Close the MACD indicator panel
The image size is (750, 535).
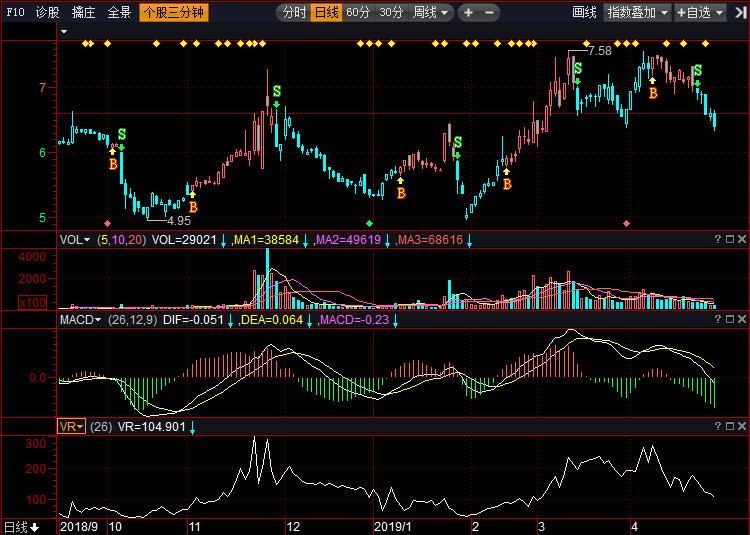[x=741, y=319]
